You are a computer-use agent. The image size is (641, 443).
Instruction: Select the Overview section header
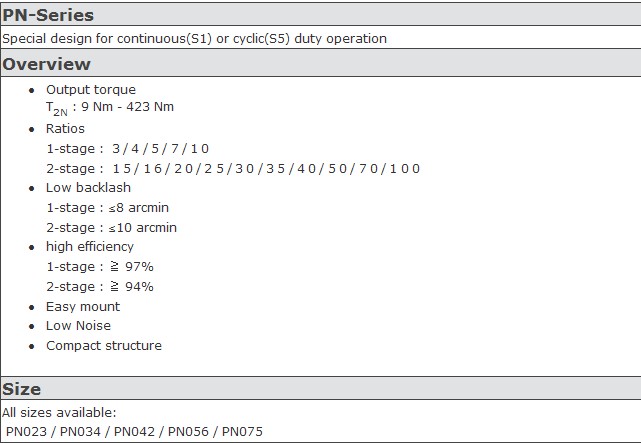pyautogui.click(x=47, y=64)
